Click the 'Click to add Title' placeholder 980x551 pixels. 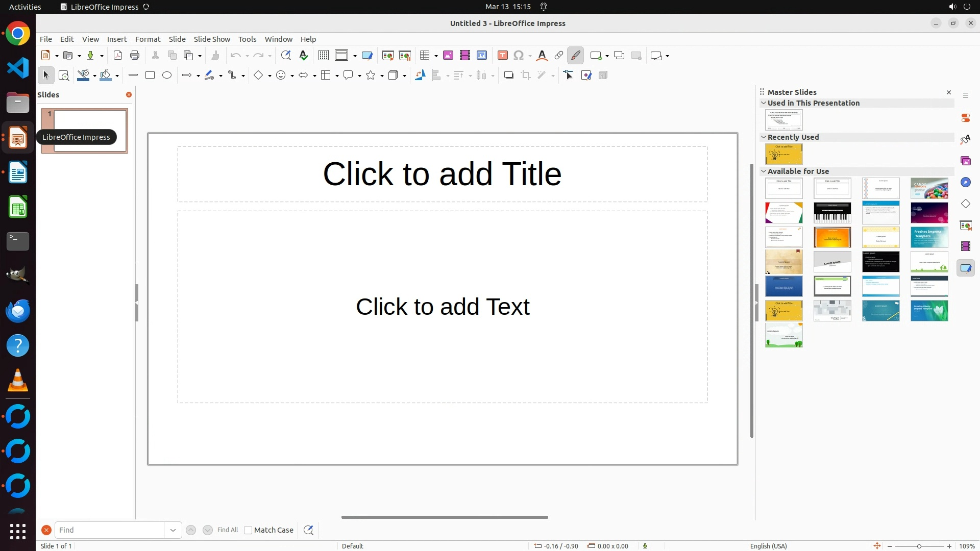(442, 174)
